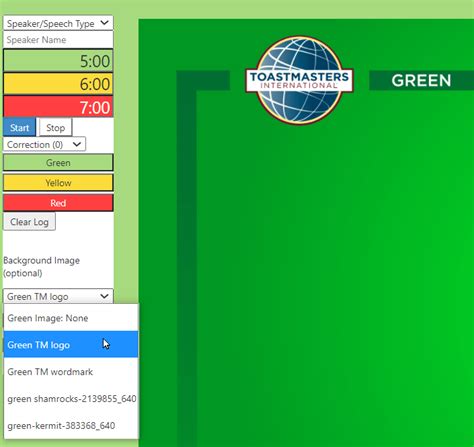474x447 pixels.
Task: Click the GREEN banner label
Action: click(x=421, y=80)
